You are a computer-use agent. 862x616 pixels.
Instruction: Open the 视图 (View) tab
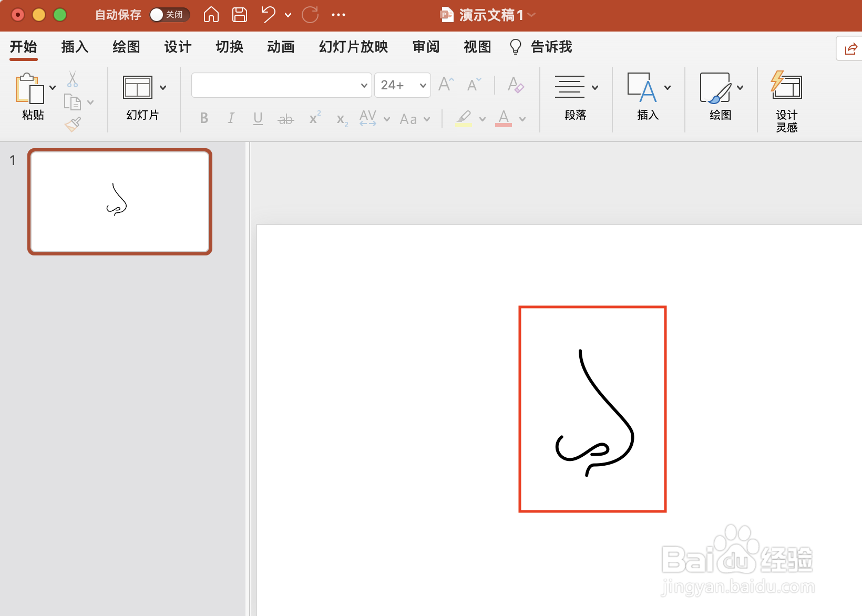pos(477,47)
